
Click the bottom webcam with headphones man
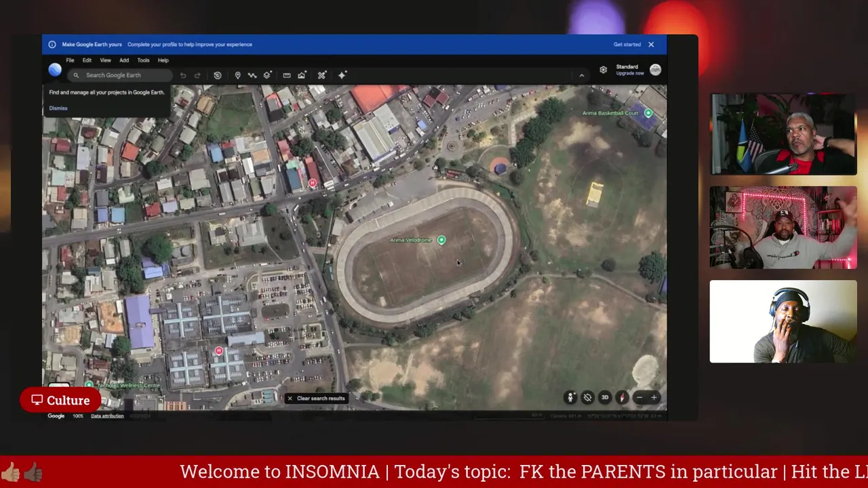783,321
